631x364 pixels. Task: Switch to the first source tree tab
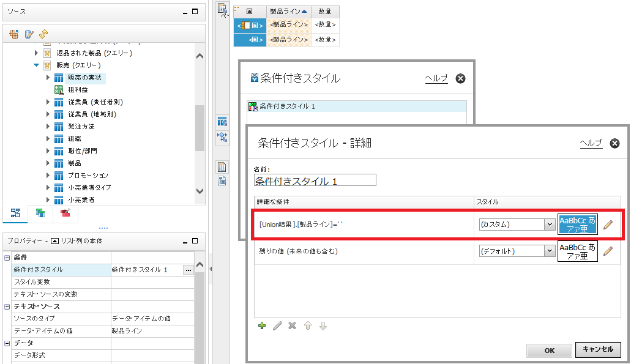[x=15, y=213]
